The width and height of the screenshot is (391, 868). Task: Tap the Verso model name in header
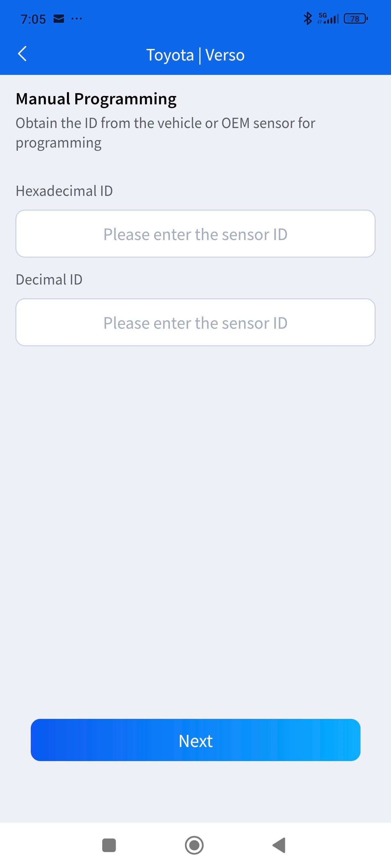click(x=225, y=55)
